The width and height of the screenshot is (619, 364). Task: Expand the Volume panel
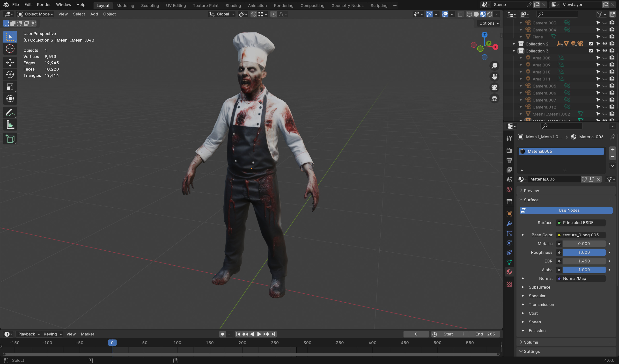(531, 342)
